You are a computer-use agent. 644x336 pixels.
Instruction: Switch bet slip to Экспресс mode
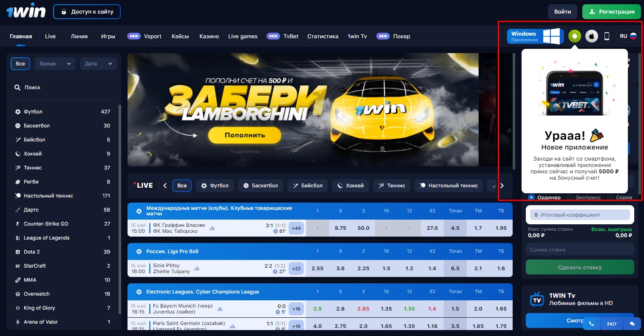coord(589,197)
